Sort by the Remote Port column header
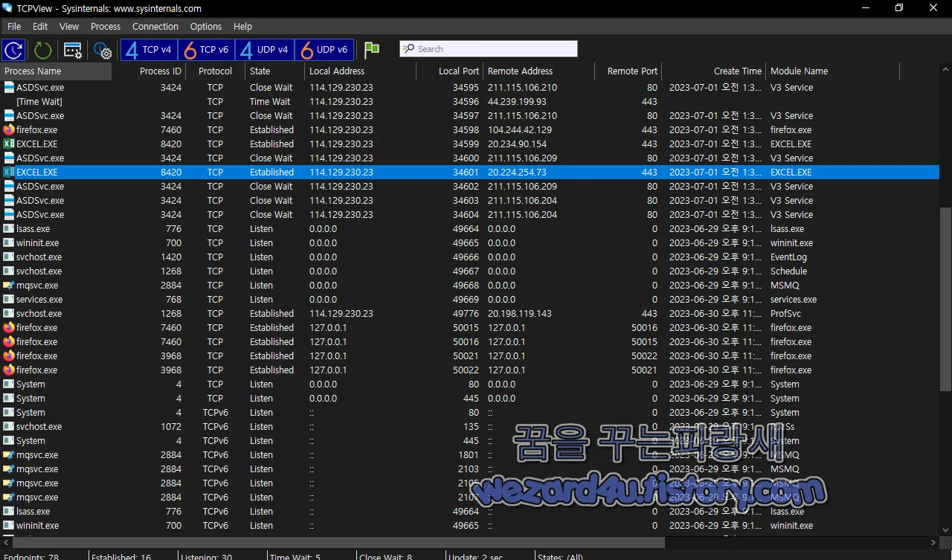The width and height of the screenshot is (952, 560). (x=628, y=71)
